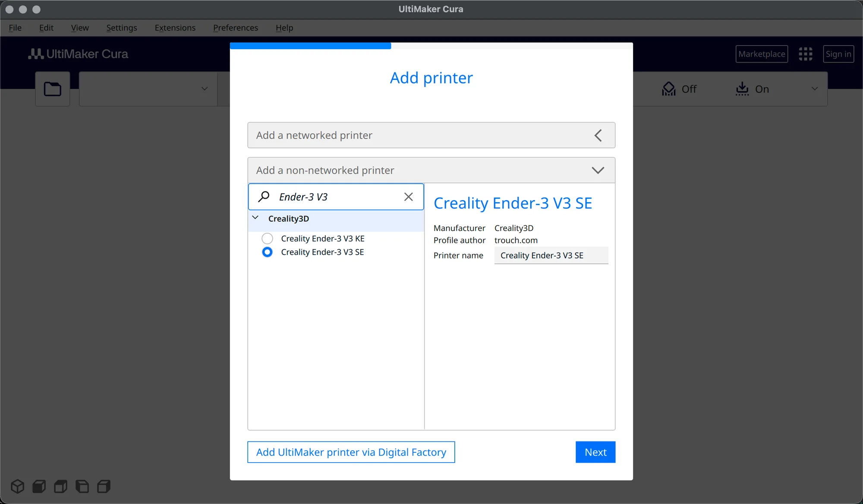The width and height of the screenshot is (863, 504).
Task: Expand the print settings dropdown chevron
Action: [x=814, y=89]
